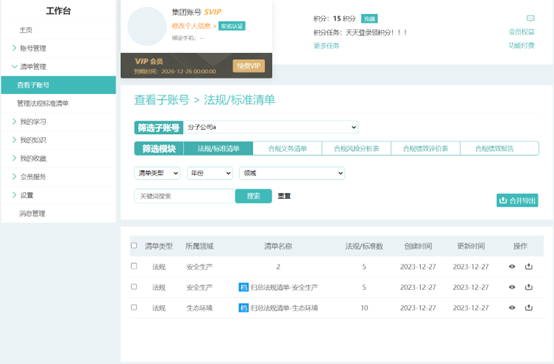
Task: Check the box for list named 2
Action: tap(134, 266)
